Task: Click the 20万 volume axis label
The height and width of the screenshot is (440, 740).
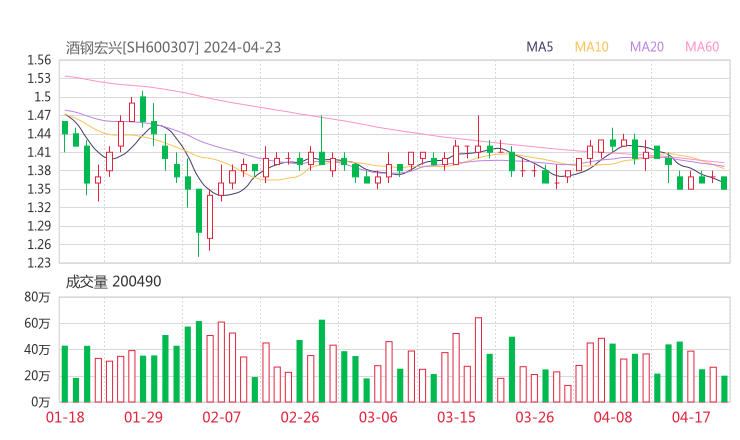Action: point(37,376)
